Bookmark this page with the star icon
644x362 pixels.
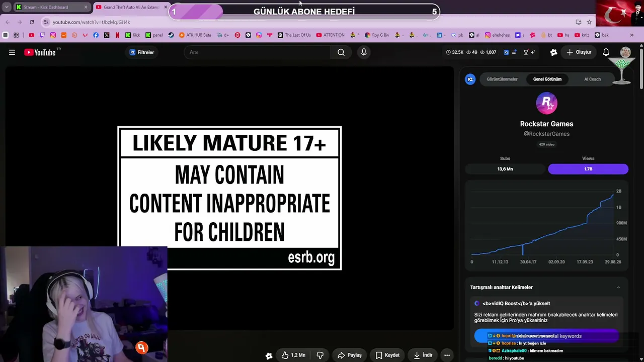click(589, 22)
